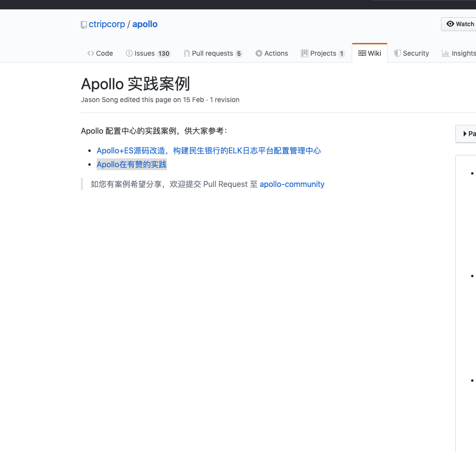Click the Actions play icon
Screen dimensions: 476x476
click(x=258, y=53)
